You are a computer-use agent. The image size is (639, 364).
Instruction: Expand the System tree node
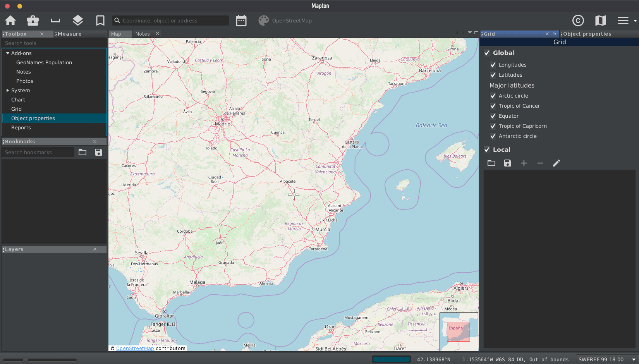(x=8, y=90)
